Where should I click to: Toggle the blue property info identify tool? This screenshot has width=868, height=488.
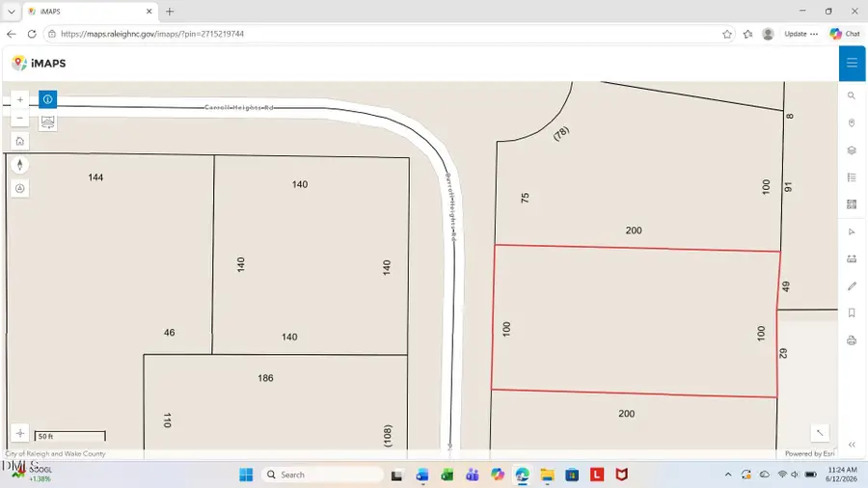pos(47,99)
